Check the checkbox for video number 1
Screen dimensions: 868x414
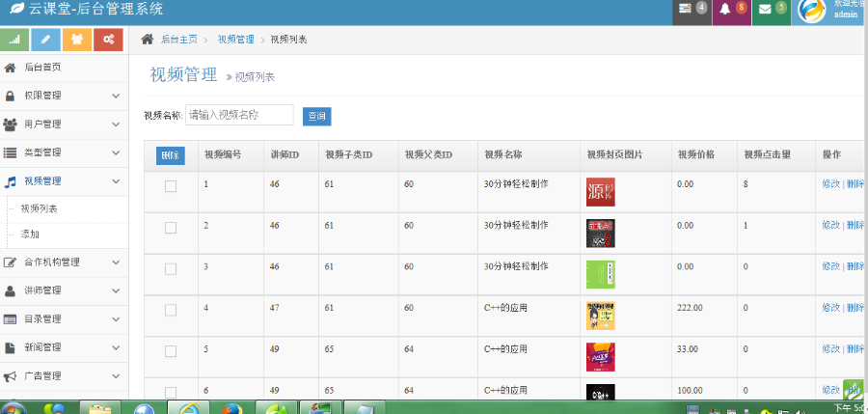171,187
